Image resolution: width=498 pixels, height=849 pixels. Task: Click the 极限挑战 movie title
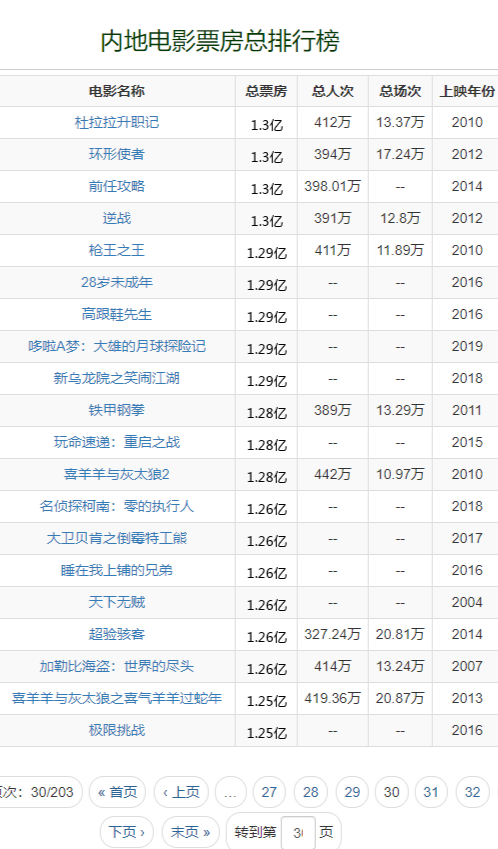(116, 729)
